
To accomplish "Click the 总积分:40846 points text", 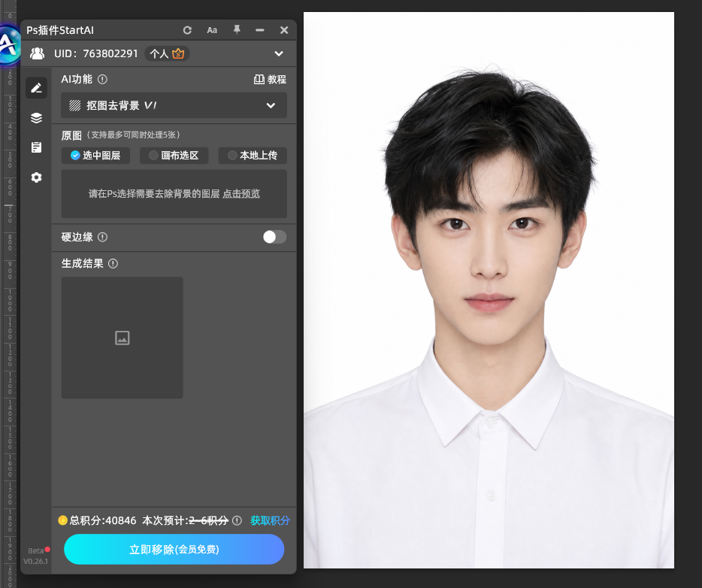I will [103, 520].
